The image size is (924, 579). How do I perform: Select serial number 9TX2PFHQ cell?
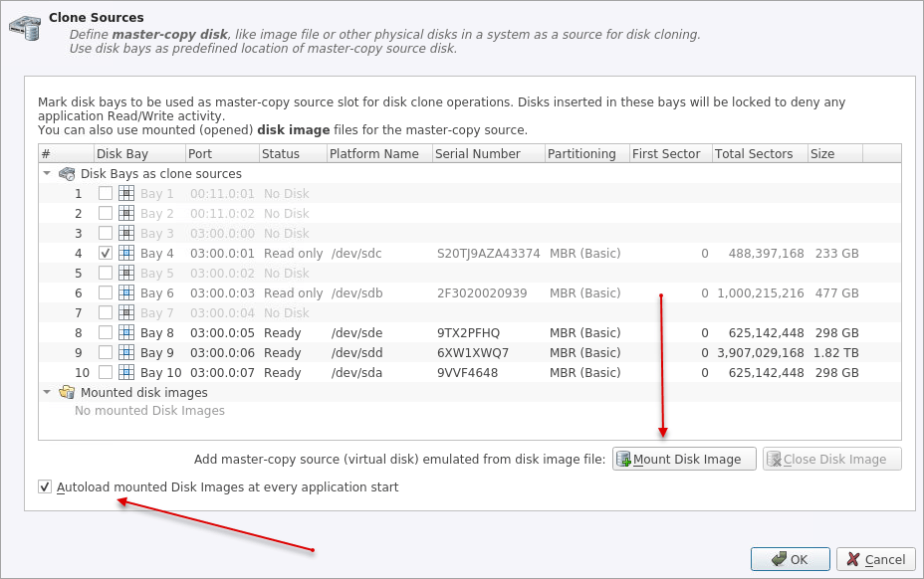click(x=469, y=333)
